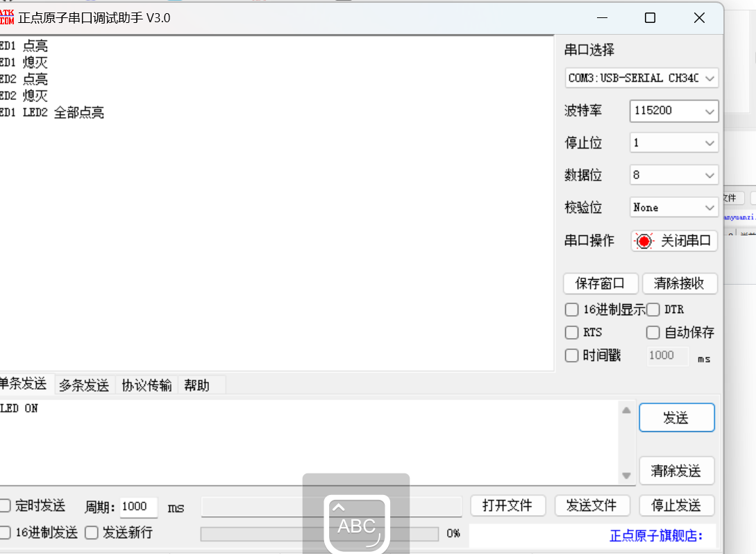756x554 pixels.
Task: Open the 协议传输 tab
Action: click(146, 385)
